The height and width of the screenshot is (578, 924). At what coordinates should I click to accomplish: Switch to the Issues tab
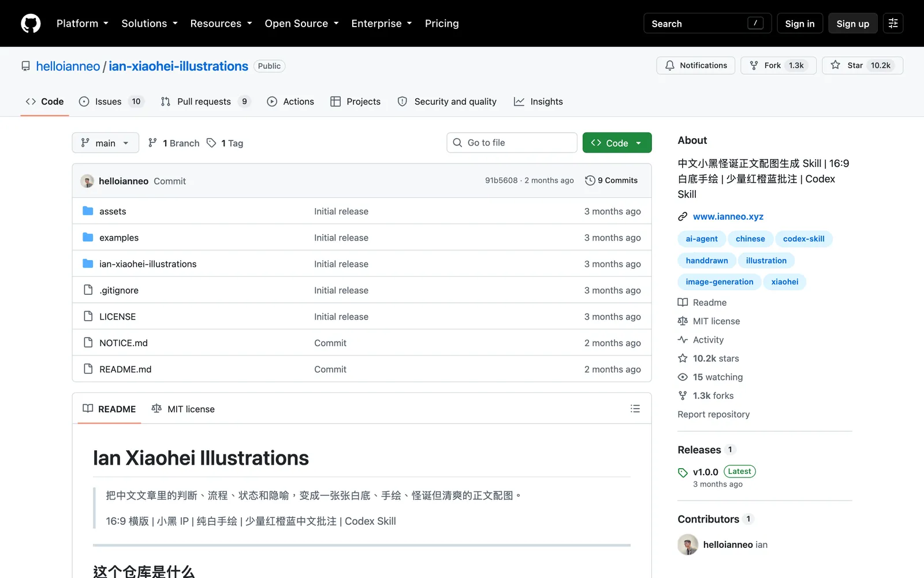click(111, 102)
